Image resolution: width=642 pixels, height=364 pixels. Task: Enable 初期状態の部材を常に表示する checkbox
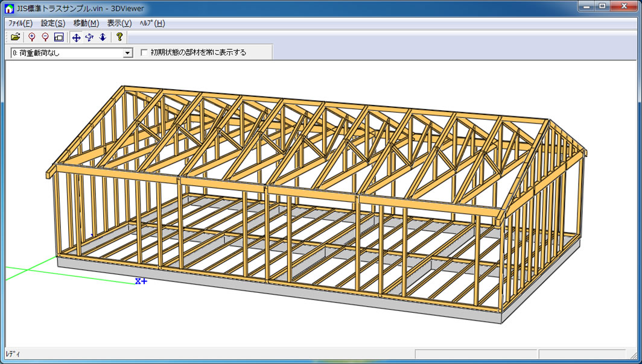tap(144, 52)
